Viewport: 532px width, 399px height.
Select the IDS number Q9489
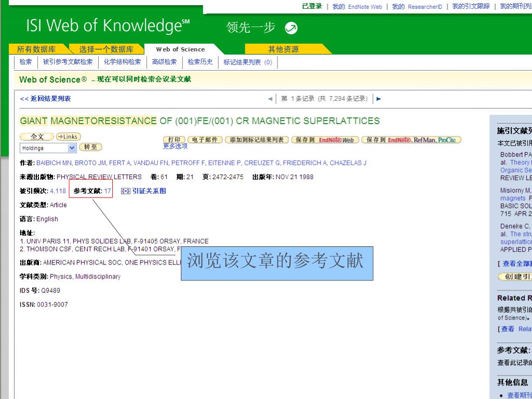point(50,290)
